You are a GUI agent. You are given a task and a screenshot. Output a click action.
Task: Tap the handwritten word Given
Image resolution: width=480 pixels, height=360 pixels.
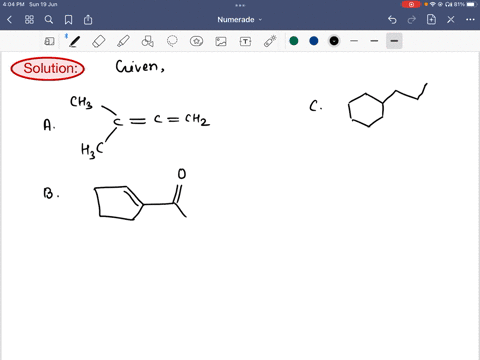140,66
